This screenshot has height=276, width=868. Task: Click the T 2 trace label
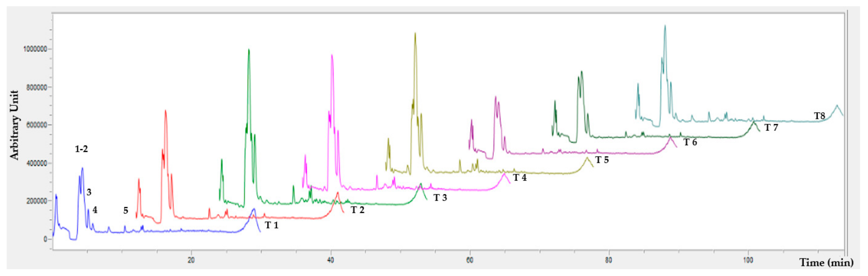point(357,210)
